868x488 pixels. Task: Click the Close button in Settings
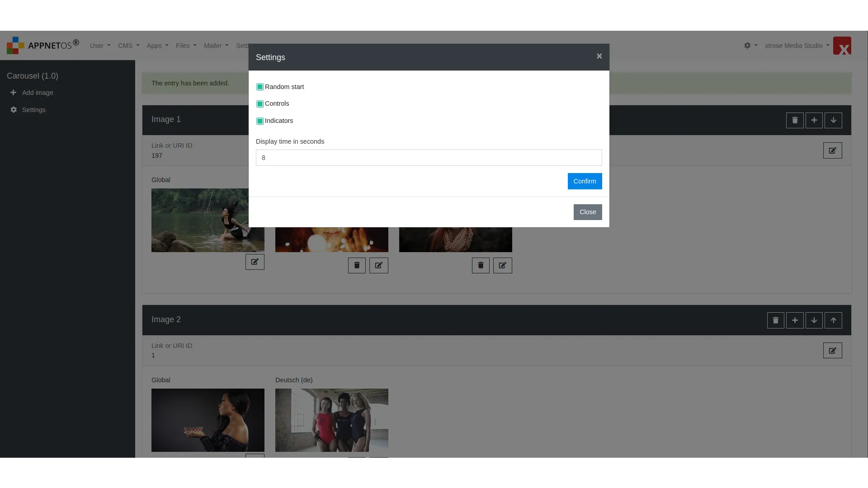587,211
